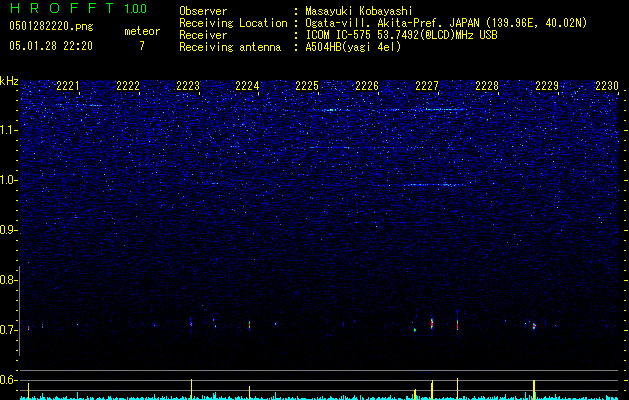Click the 2228 time axis label
This screenshot has height=400, width=629.
pos(487,86)
